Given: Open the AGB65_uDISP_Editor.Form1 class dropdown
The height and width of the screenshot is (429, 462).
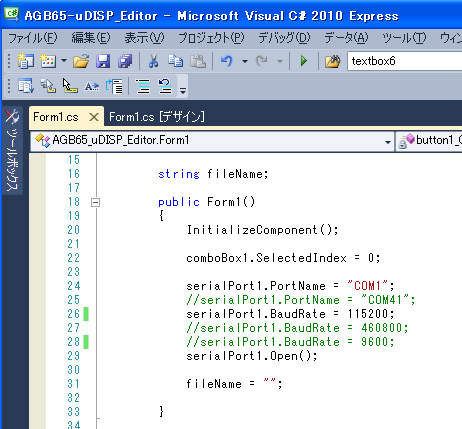Looking at the screenshot, I should click(x=212, y=141).
